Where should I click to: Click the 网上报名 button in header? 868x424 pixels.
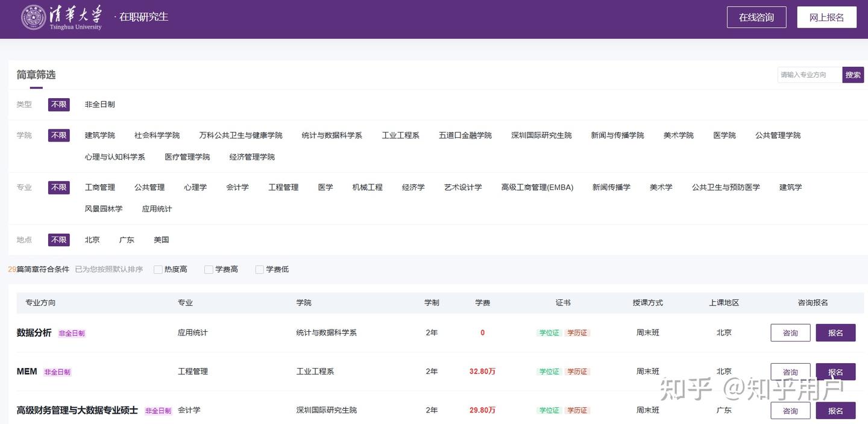click(826, 17)
